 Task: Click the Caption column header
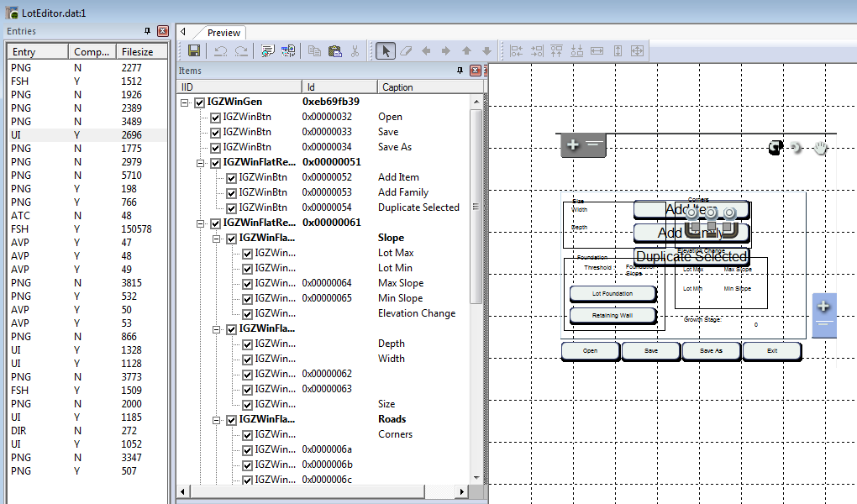pyautogui.click(x=430, y=87)
